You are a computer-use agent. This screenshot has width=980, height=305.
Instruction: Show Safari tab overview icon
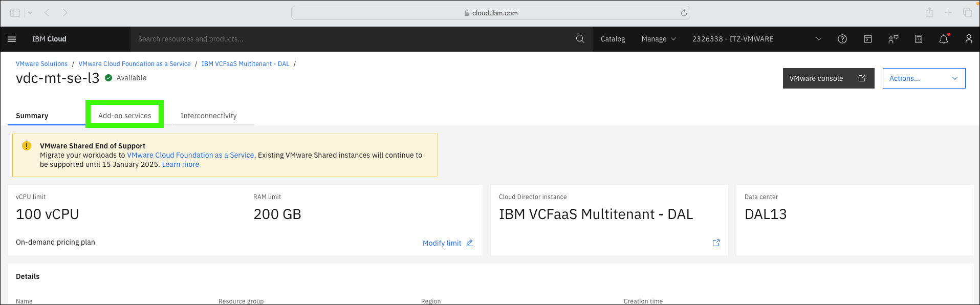[967, 12]
